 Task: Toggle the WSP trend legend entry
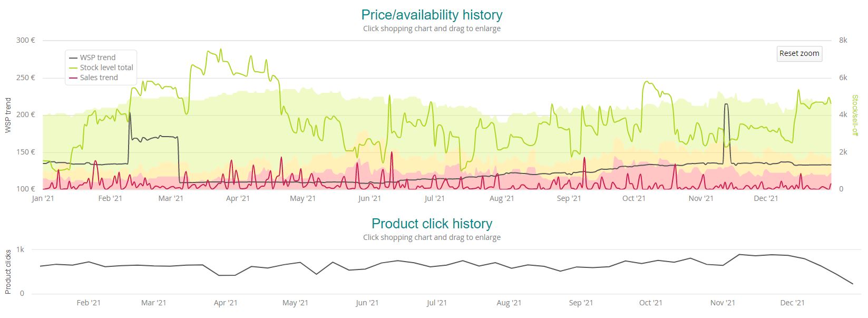[97, 57]
